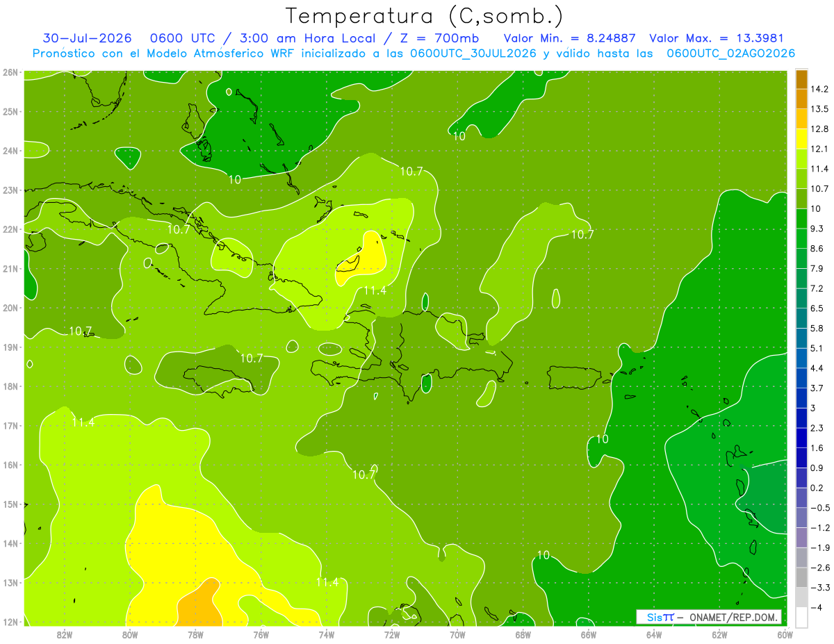Click the color bar label "6.5"

[817, 308]
